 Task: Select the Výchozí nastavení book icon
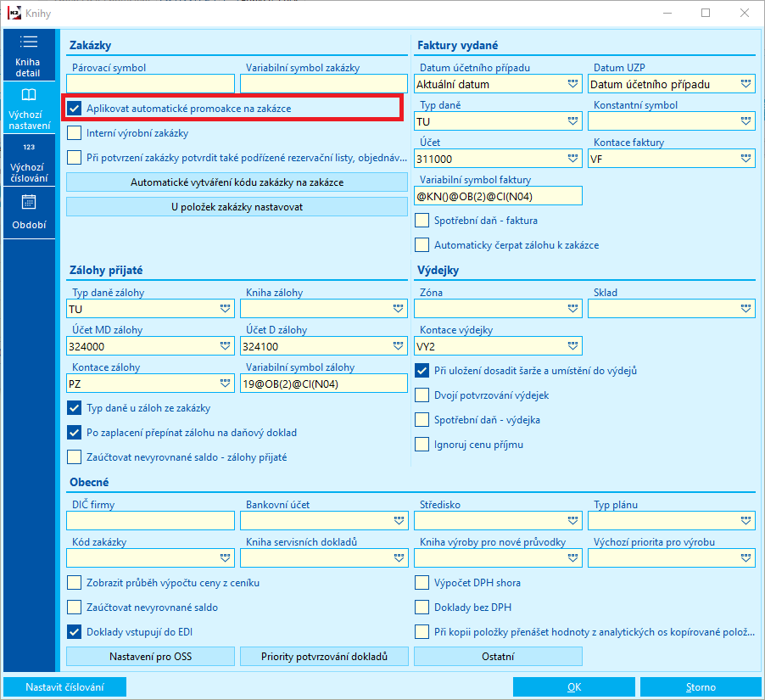point(29,95)
